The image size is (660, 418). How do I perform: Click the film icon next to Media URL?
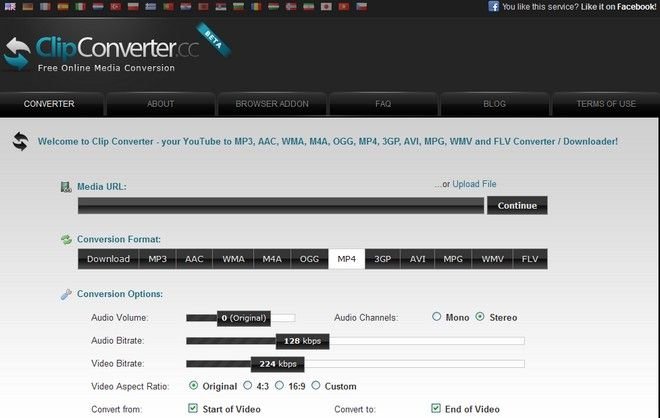click(66, 187)
